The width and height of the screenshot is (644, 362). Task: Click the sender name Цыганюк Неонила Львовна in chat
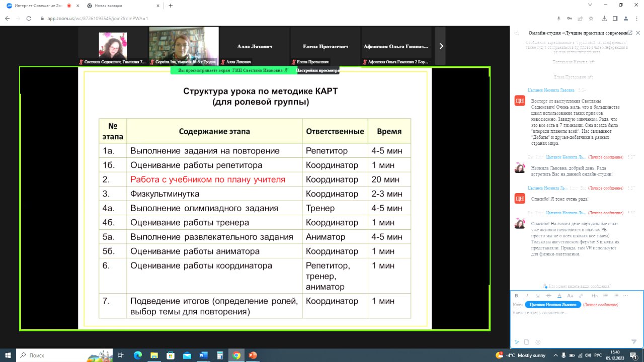point(551,90)
